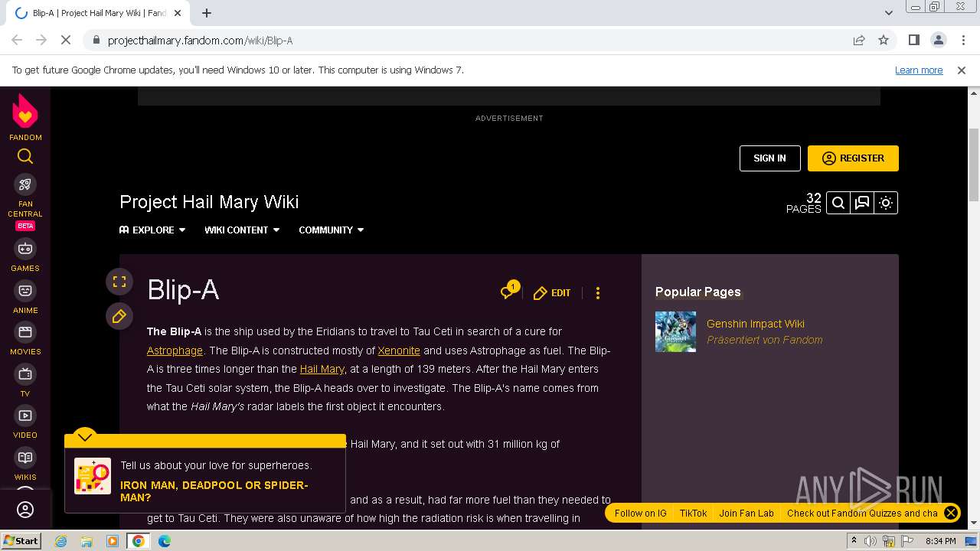Screen dimensions: 980x551
Task: Launch Internet Explorer from taskbar
Action: (60, 541)
